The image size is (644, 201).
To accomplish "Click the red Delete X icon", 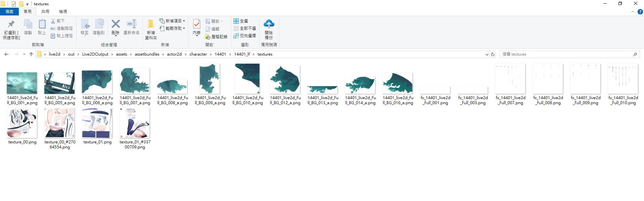I will pos(115,24).
